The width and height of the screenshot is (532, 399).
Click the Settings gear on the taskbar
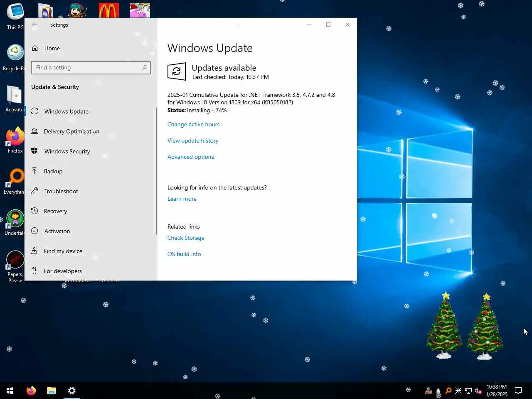72,391
